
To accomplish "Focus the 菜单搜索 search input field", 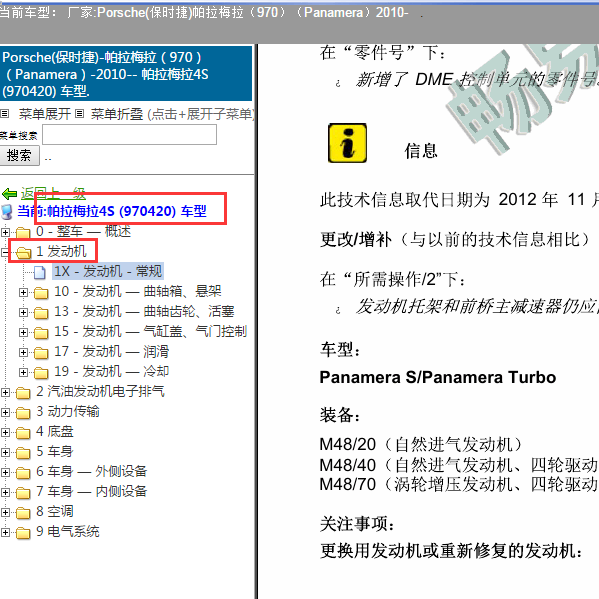I will tap(129, 134).
